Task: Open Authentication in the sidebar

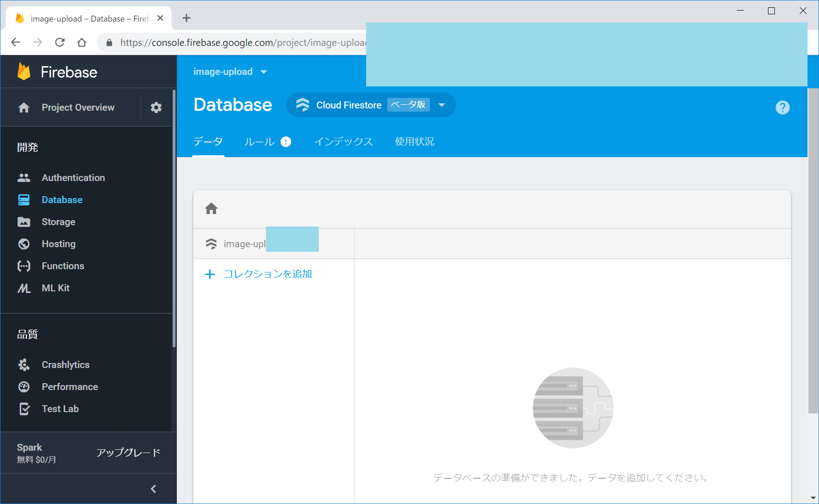Action: [73, 178]
